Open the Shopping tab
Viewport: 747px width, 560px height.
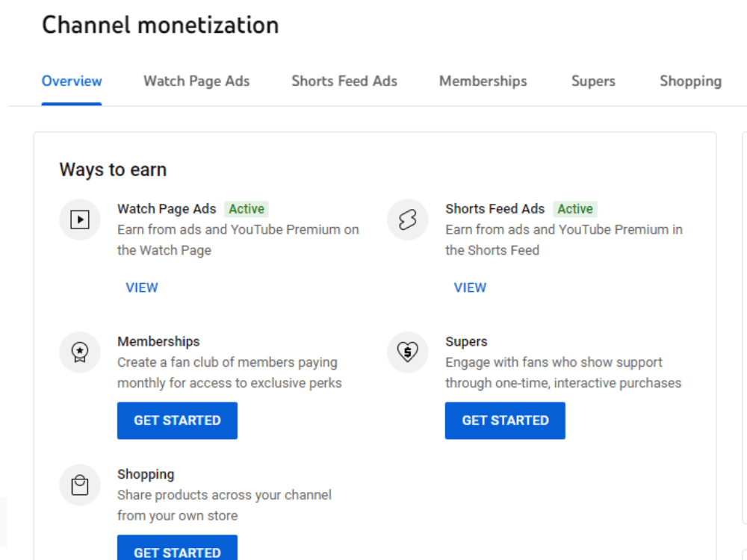coord(691,81)
